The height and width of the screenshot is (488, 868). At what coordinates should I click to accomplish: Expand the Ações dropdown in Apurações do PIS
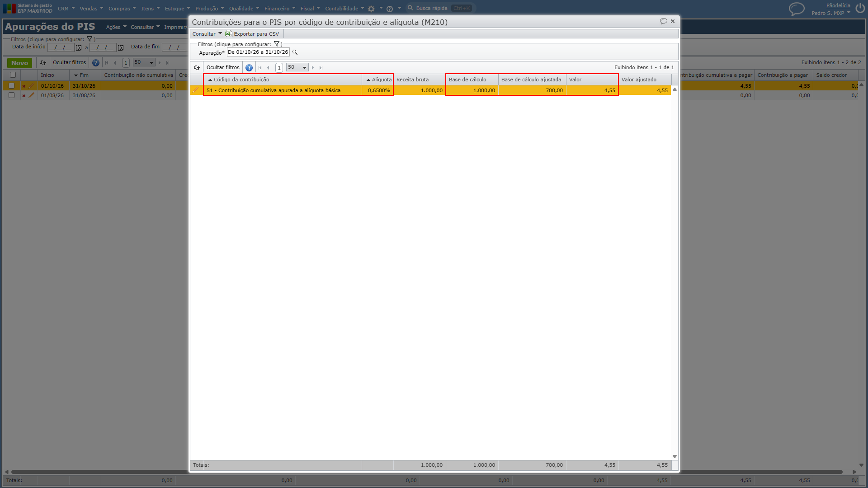click(x=116, y=27)
